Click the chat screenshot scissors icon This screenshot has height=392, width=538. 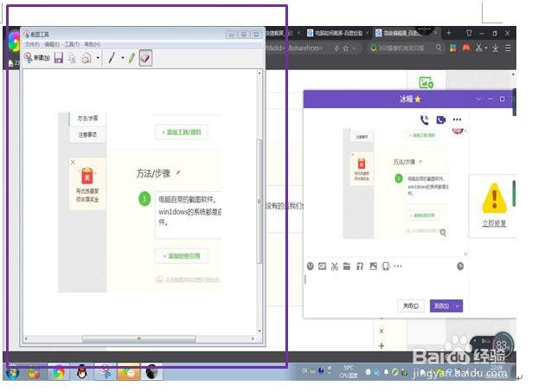coord(335,266)
